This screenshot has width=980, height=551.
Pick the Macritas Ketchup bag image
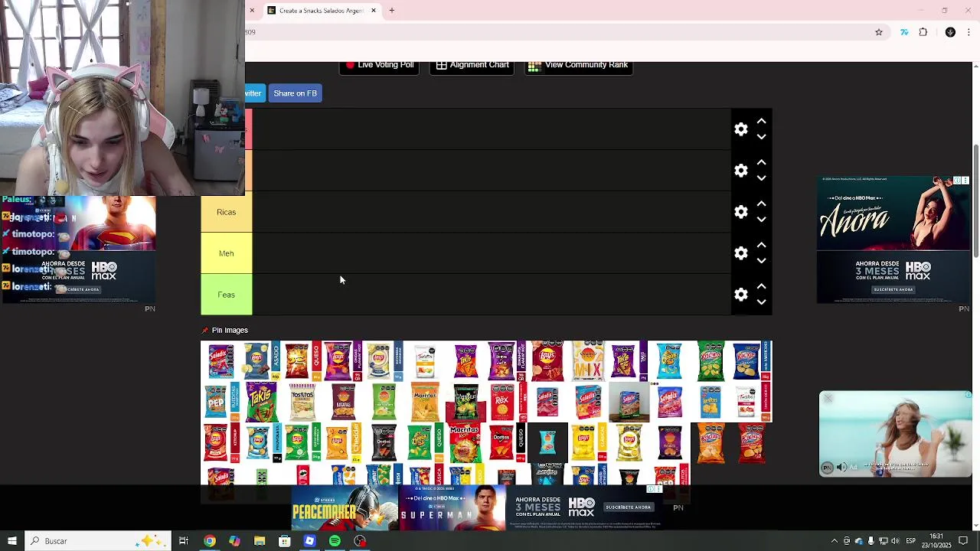pos(465,443)
